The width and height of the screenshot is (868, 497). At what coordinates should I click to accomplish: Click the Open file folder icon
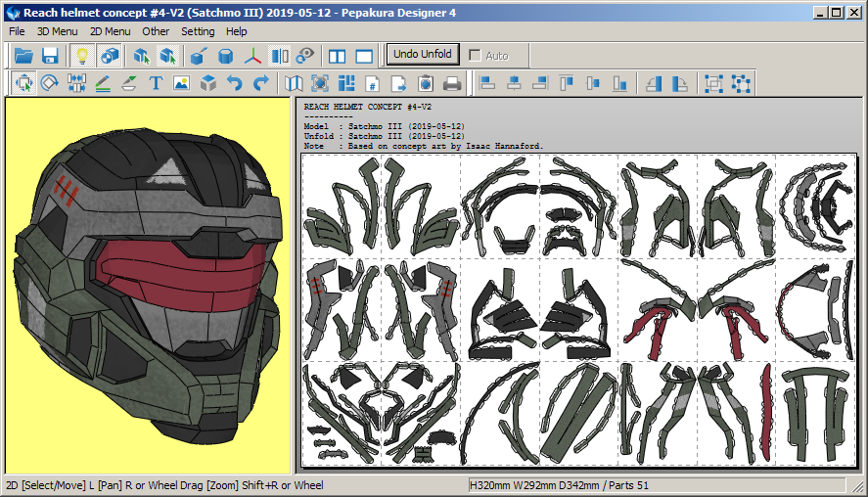[x=23, y=56]
